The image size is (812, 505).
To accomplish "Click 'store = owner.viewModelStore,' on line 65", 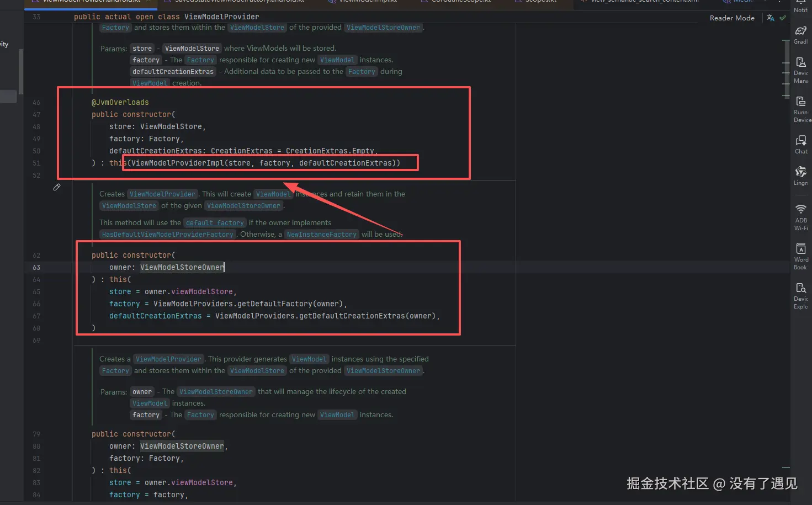I will pyautogui.click(x=173, y=291).
